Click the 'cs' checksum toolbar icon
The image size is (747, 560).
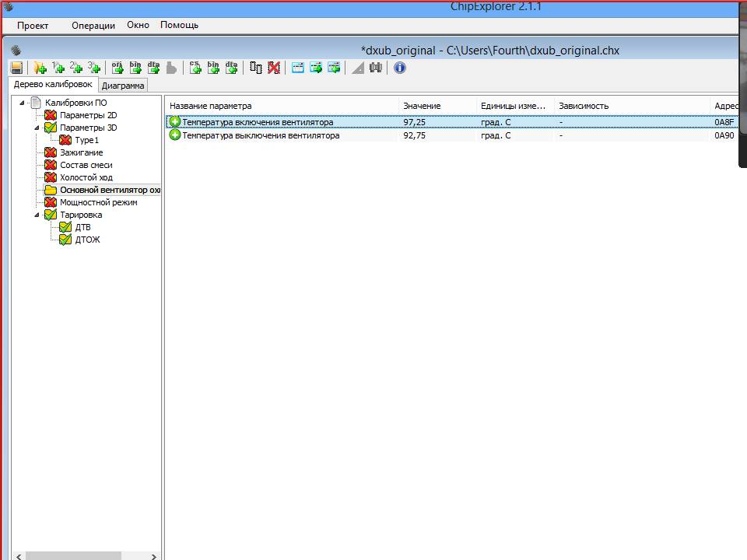(x=195, y=68)
